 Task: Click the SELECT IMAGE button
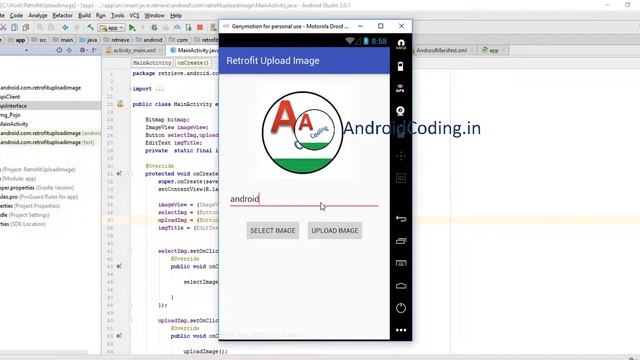(273, 231)
